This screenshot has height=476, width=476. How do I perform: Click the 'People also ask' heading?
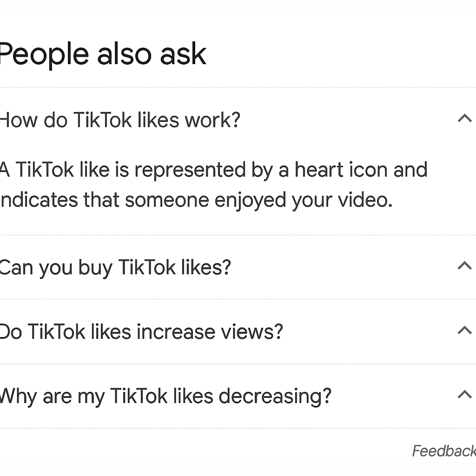coord(102,54)
